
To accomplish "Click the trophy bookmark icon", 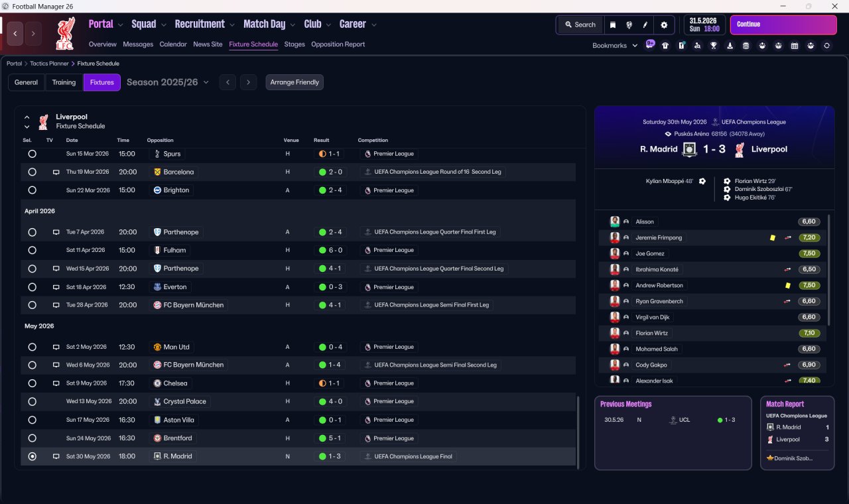I will coord(714,46).
